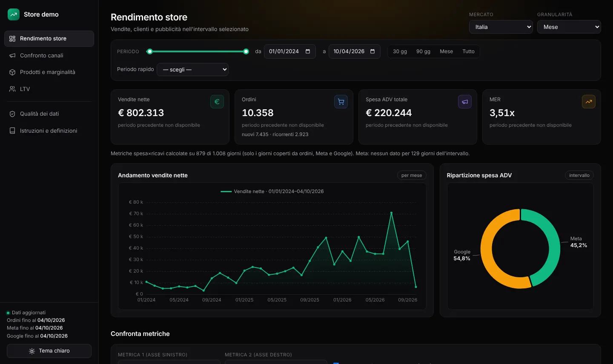Viewport: 613px width, 364px height.
Task: Open the LTV section
Action: (49, 89)
